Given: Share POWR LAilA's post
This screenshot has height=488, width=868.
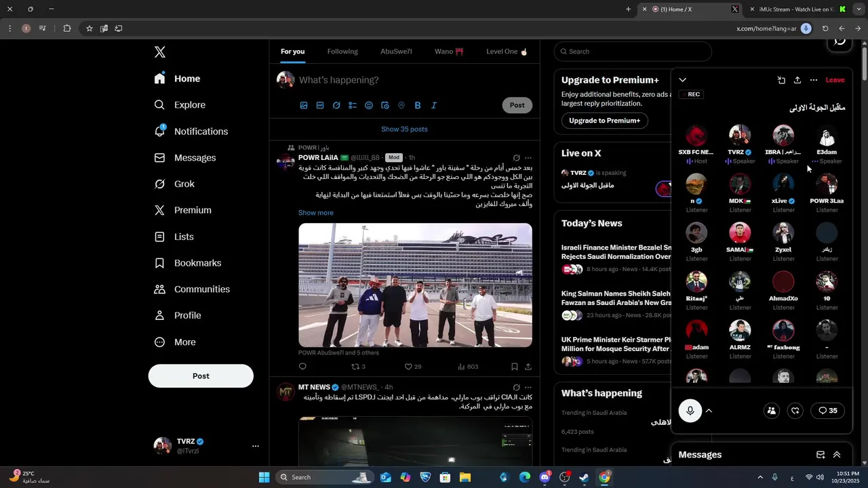Looking at the screenshot, I should (528, 367).
